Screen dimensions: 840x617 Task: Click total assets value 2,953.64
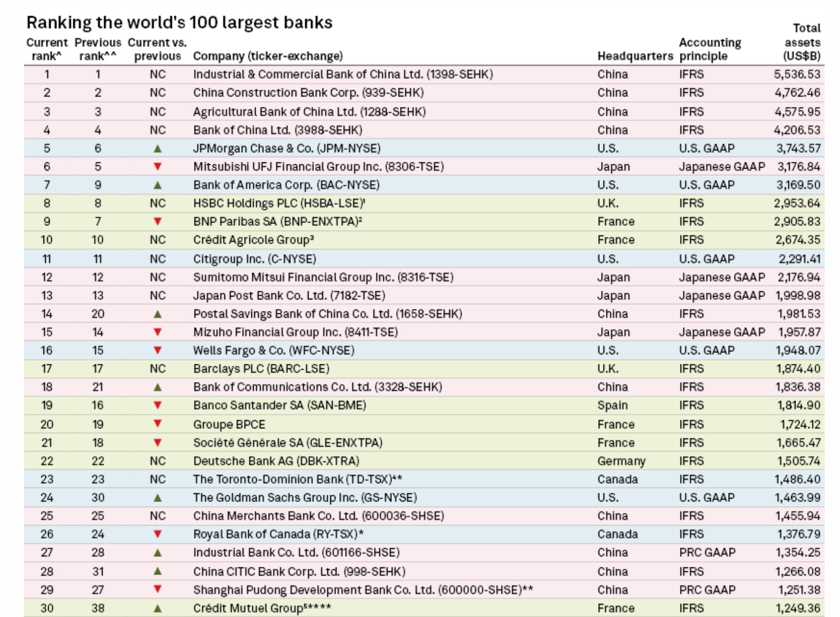(x=797, y=203)
